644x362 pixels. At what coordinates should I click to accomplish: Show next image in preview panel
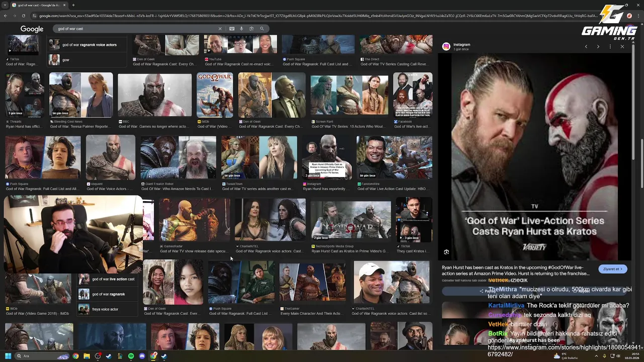tap(598, 46)
